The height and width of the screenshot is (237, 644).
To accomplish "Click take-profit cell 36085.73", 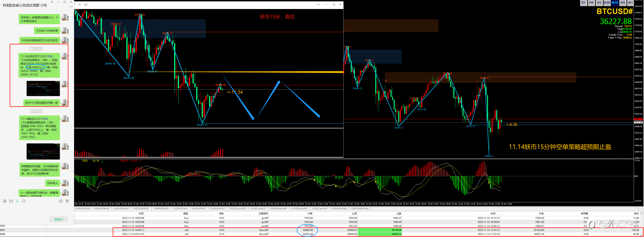I will 380,234.
